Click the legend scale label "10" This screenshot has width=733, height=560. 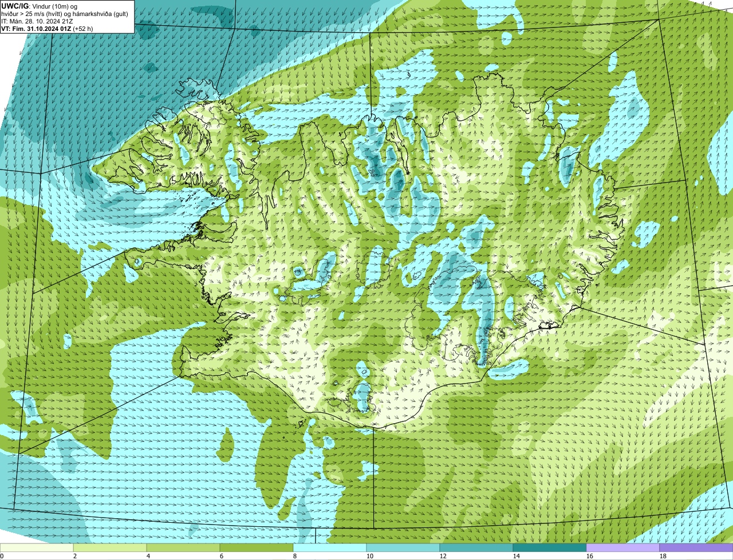[x=370, y=556]
